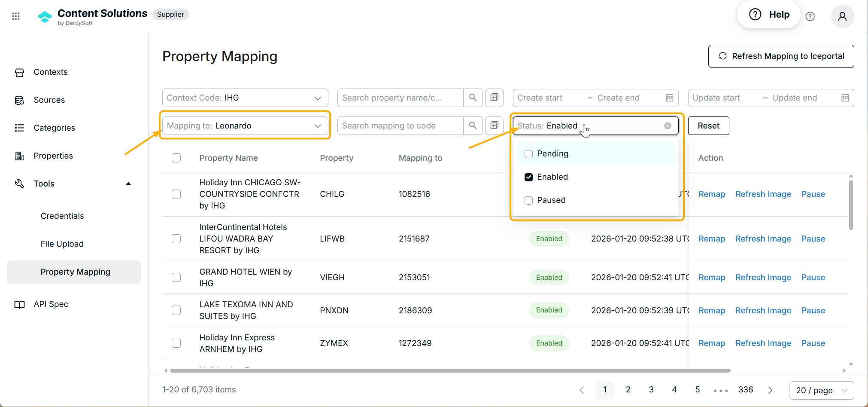Click Remap for ZYMEX property
The image size is (868, 407).
tap(712, 343)
